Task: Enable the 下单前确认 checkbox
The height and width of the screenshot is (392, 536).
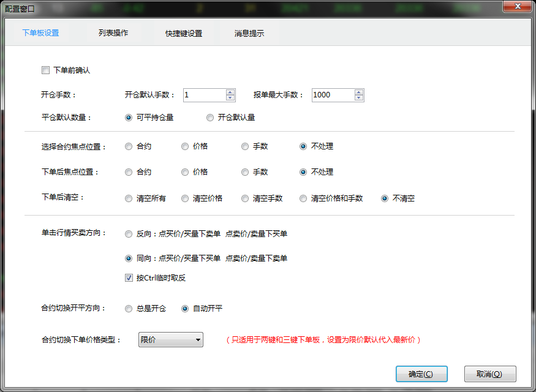Action: click(x=45, y=70)
